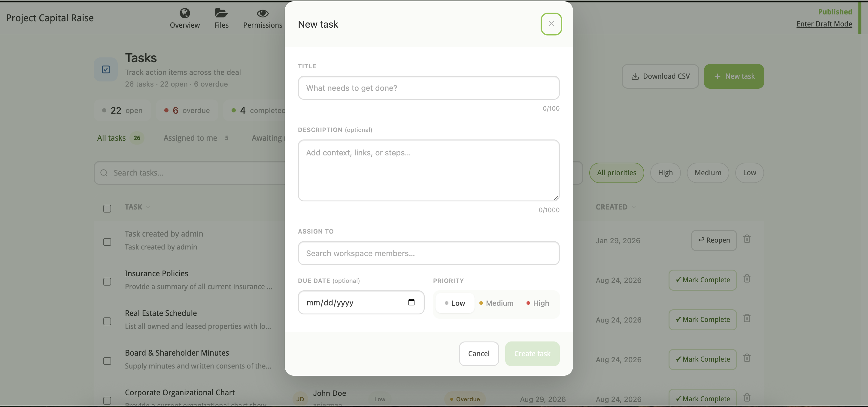Open the Files folder icon
The height and width of the screenshot is (407, 868).
(x=221, y=13)
